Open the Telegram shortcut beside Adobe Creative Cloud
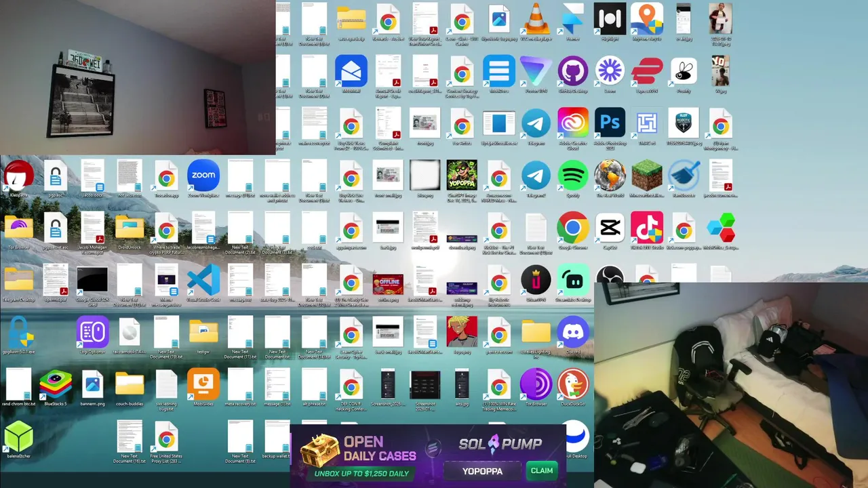This screenshot has width=868, height=488. click(536, 123)
